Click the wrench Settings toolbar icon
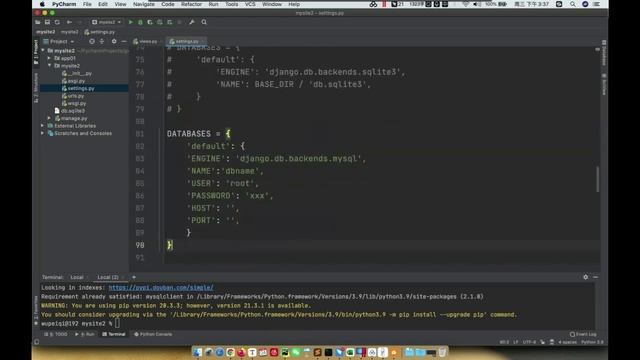The width and height of the screenshot is (640, 360). pyautogui.click(x=191, y=22)
